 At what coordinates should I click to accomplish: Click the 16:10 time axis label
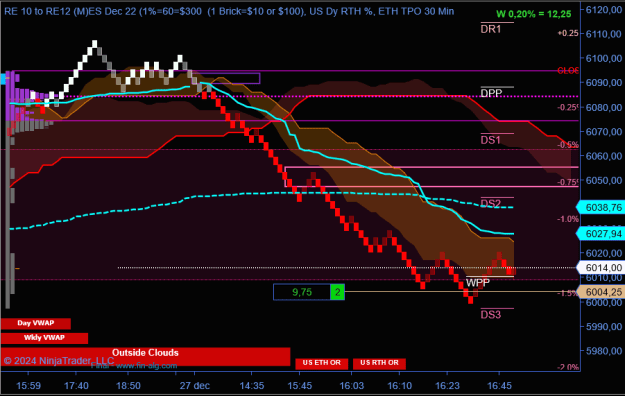[399, 386]
